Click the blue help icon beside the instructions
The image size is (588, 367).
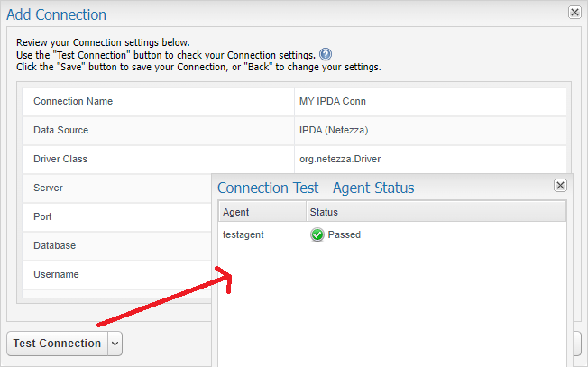[326, 54]
